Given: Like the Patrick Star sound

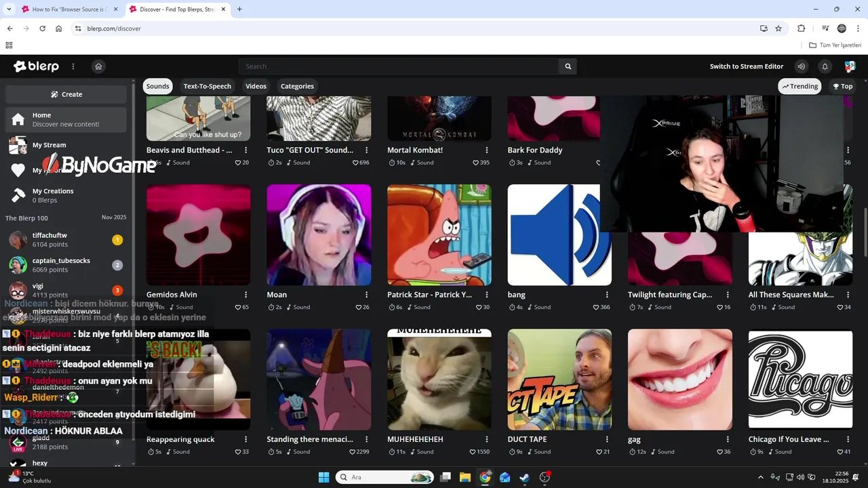Looking at the screenshot, I should pyautogui.click(x=479, y=307).
